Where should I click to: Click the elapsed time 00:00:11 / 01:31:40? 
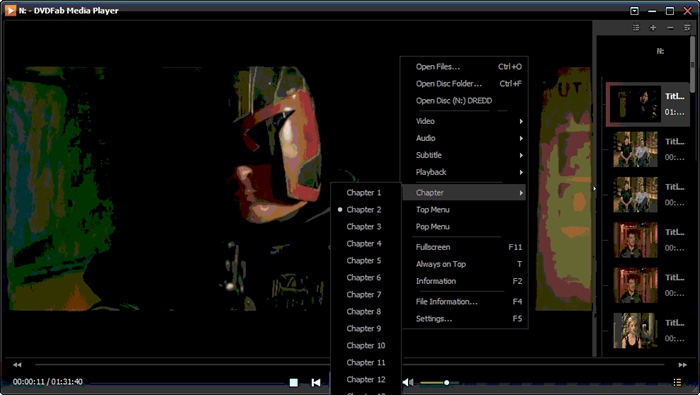[x=48, y=382]
